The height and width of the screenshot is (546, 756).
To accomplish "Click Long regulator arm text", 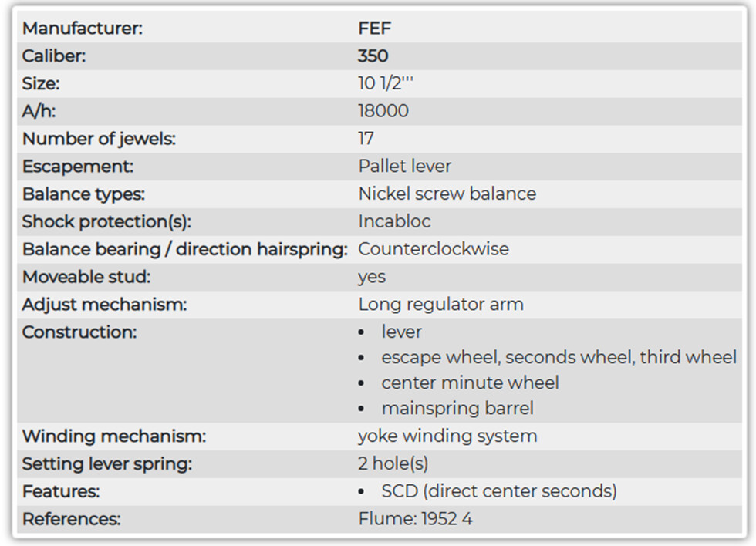I will [440, 305].
